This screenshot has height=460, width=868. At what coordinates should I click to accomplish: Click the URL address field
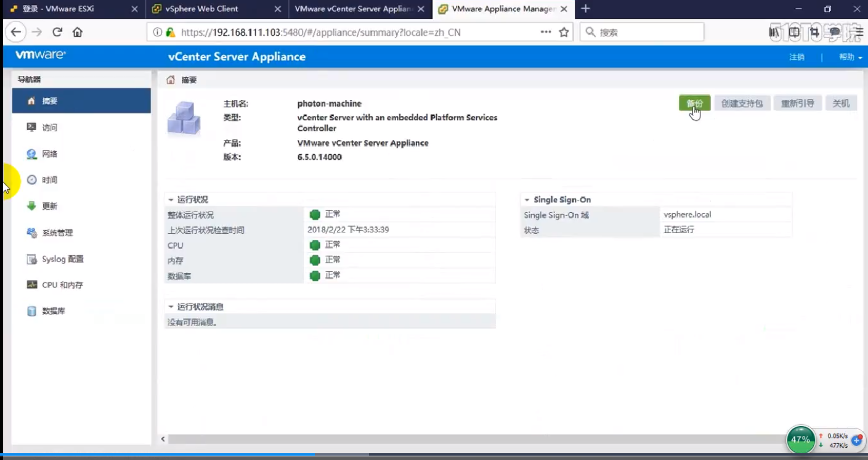coord(359,32)
